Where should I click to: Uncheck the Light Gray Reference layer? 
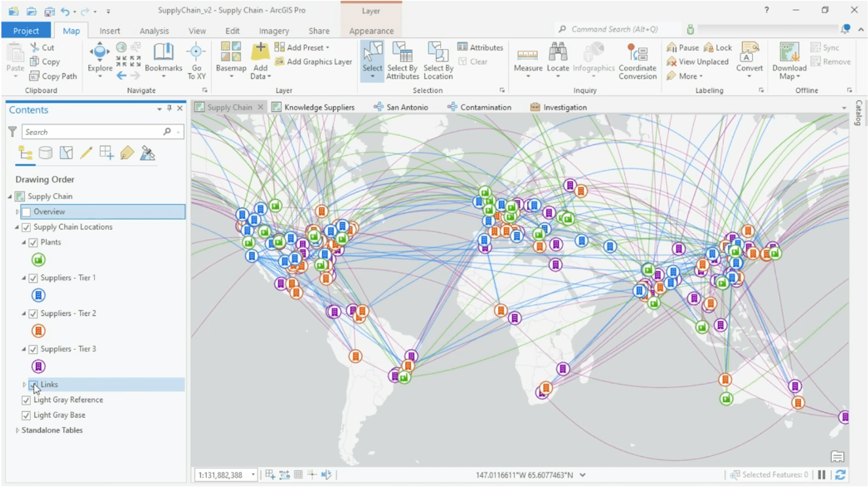click(x=26, y=400)
